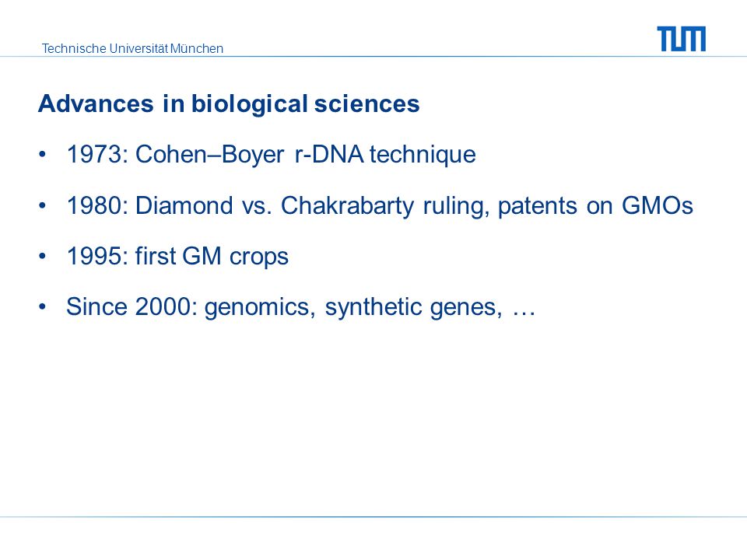Click the word crops in third bullet
The width and height of the screenshot is (747, 560).
(258, 257)
